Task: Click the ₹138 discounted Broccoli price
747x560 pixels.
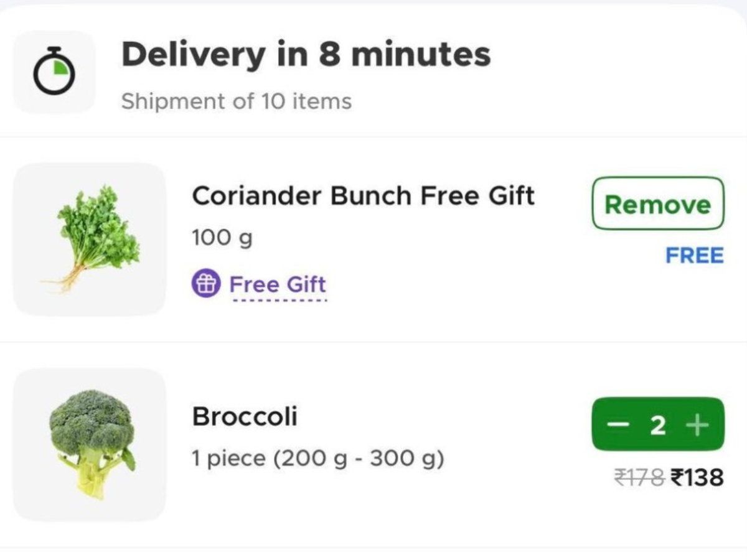Action: pos(697,477)
